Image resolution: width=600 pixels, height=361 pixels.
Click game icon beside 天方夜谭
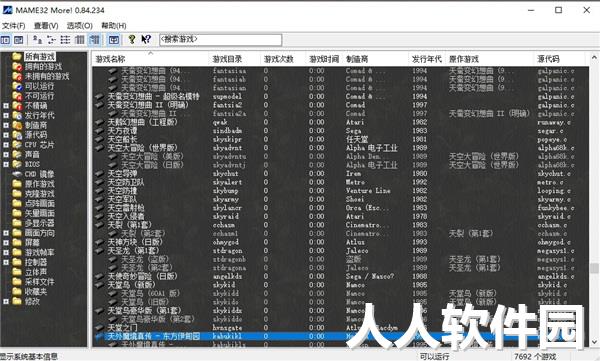point(99,131)
